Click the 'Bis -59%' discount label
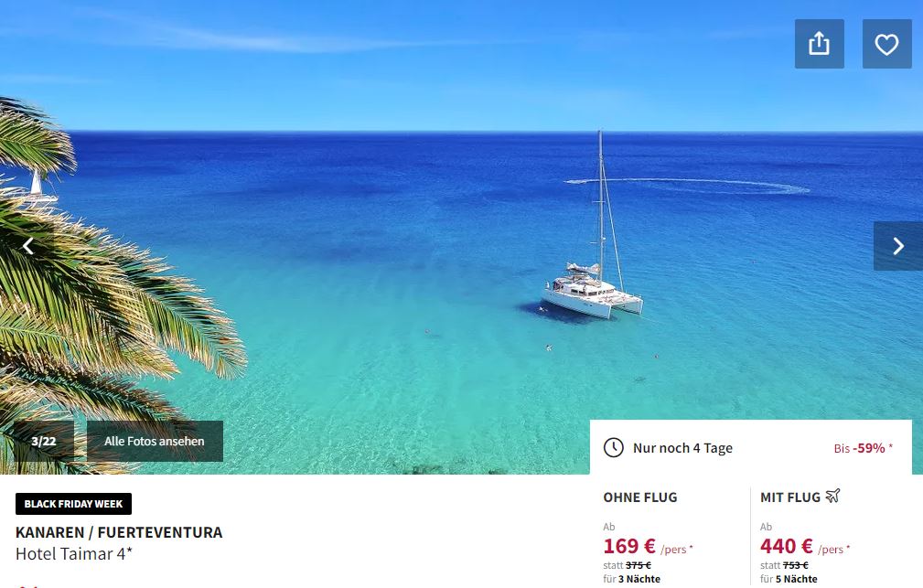Image resolution: width=923 pixels, height=588 pixels. tap(863, 448)
